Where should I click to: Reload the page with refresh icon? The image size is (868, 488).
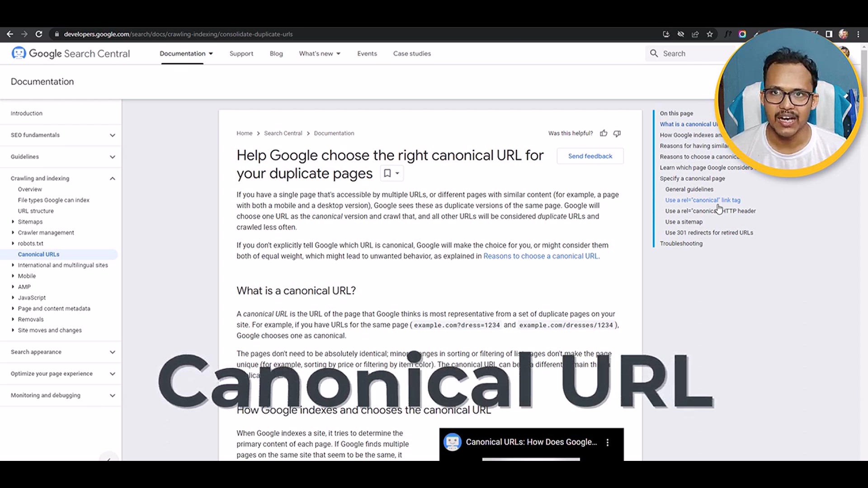click(39, 34)
